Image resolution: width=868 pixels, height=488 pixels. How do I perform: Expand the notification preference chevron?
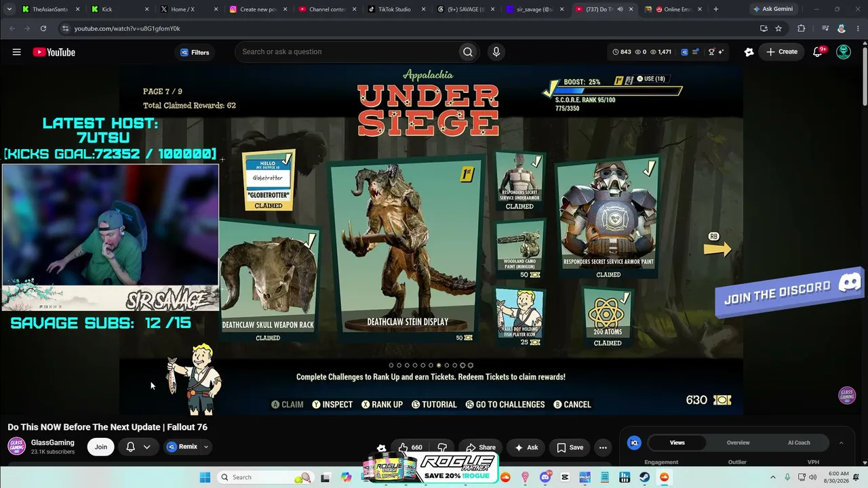tap(146, 447)
